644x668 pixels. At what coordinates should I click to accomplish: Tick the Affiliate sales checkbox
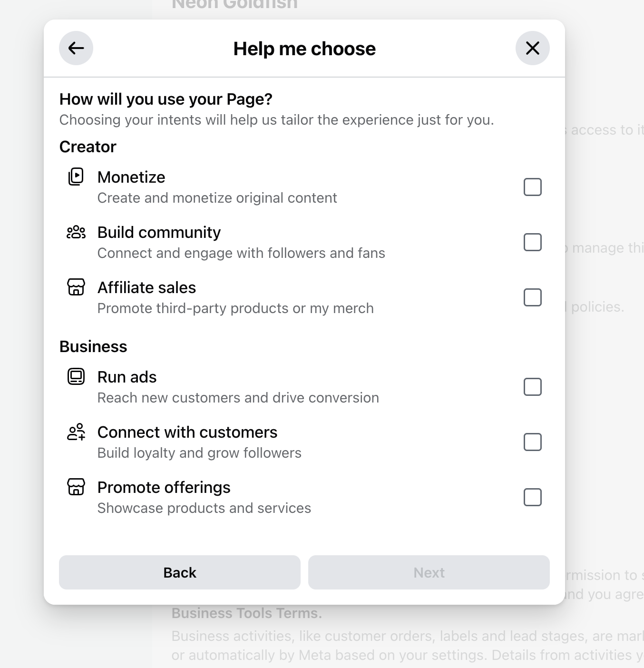pyautogui.click(x=532, y=297)
